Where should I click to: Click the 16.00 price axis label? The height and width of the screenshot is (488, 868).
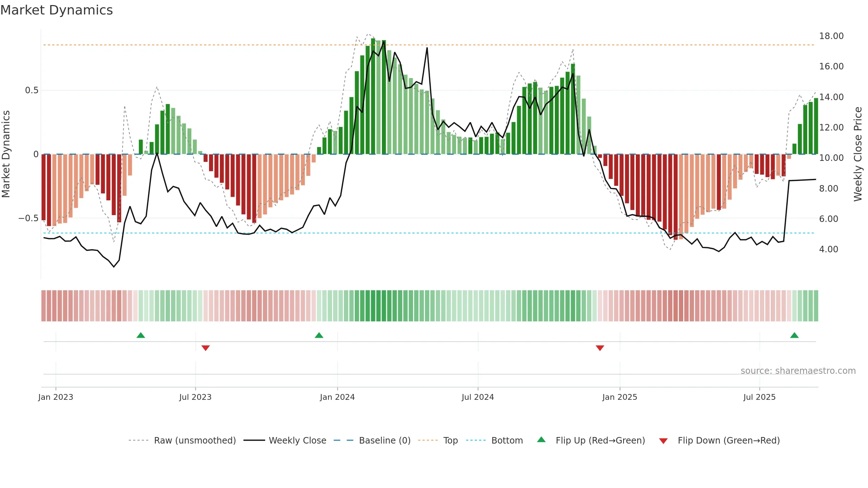coord(831,66)
